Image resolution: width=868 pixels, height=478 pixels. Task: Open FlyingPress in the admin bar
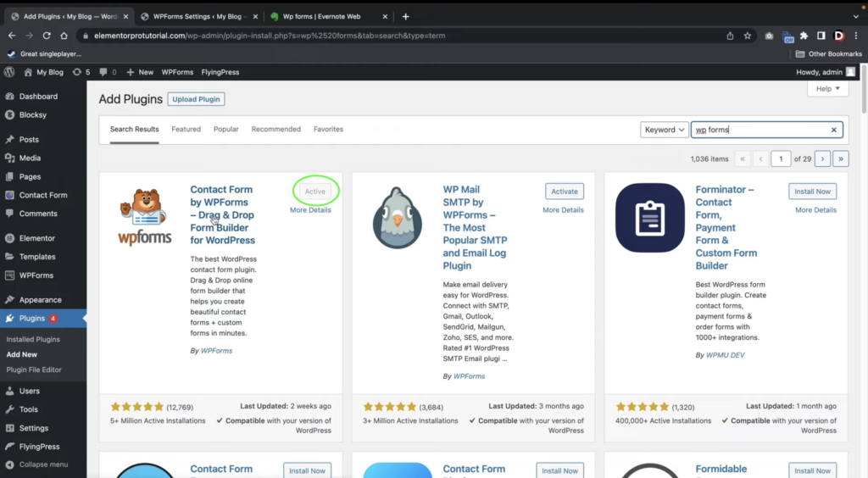pos(220,72)
